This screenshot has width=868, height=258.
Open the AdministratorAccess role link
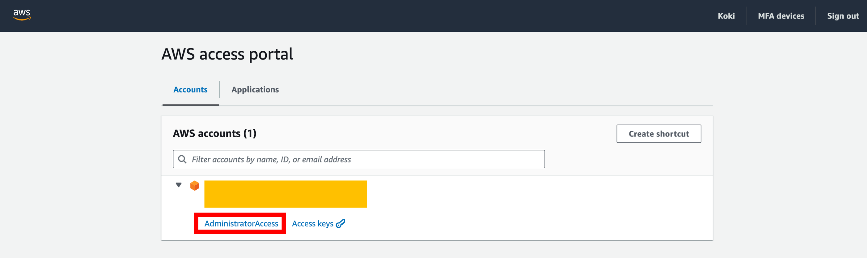[241, 224]
